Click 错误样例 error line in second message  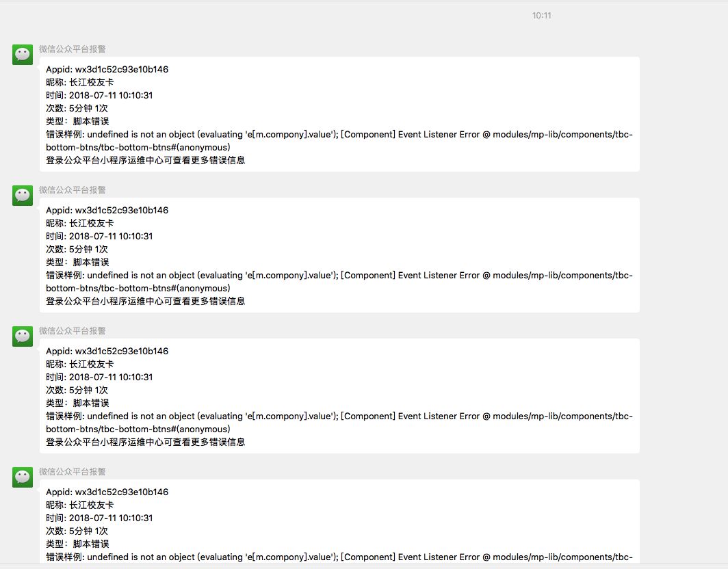[x=339, y=275]
